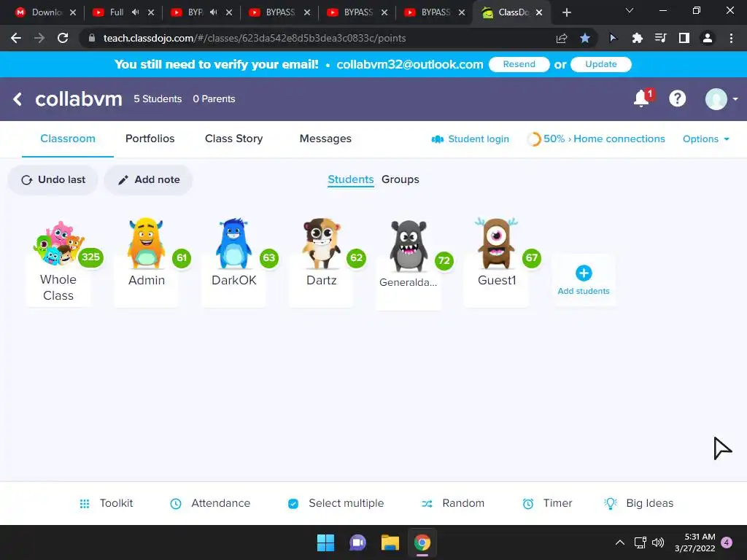Select the DarkOK student tile
Image resolution: width=747 pixels, height=560 pixels.
[234, 262]
